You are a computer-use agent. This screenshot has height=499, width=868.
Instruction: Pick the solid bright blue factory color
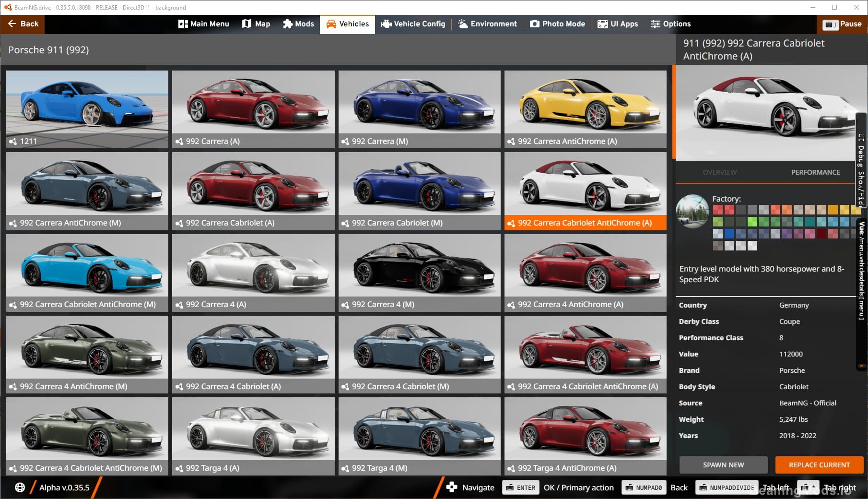pos(729,234)
